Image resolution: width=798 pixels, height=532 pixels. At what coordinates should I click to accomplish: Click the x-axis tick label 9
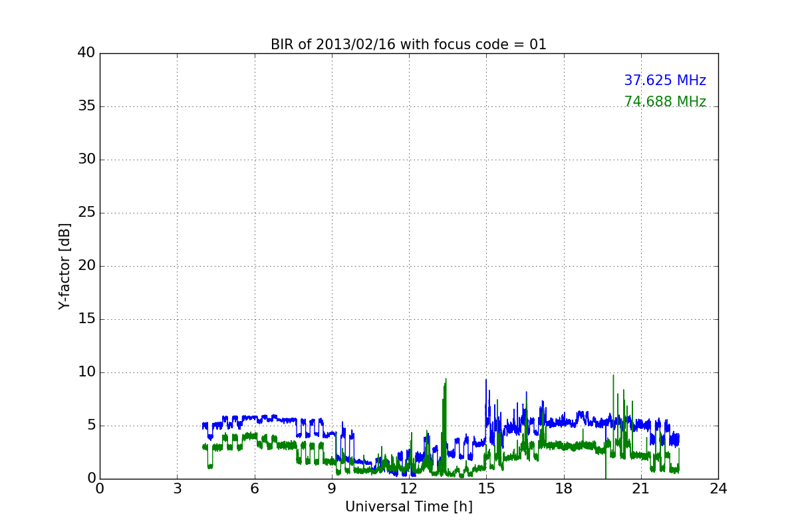click(332, 489)
